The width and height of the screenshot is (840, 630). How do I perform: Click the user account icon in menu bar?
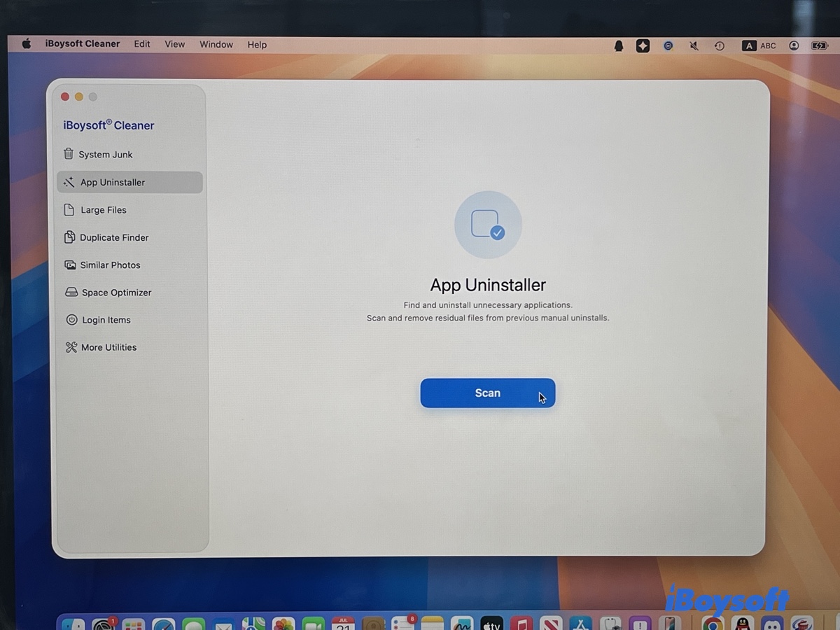coord(794,45)
